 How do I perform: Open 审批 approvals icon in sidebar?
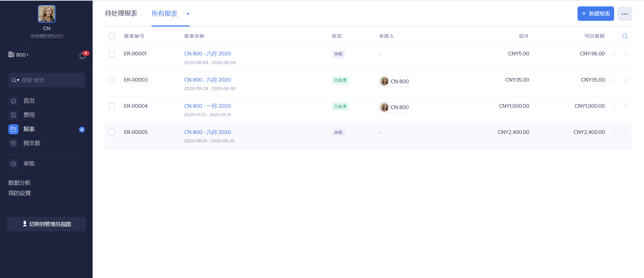point(13,164)
